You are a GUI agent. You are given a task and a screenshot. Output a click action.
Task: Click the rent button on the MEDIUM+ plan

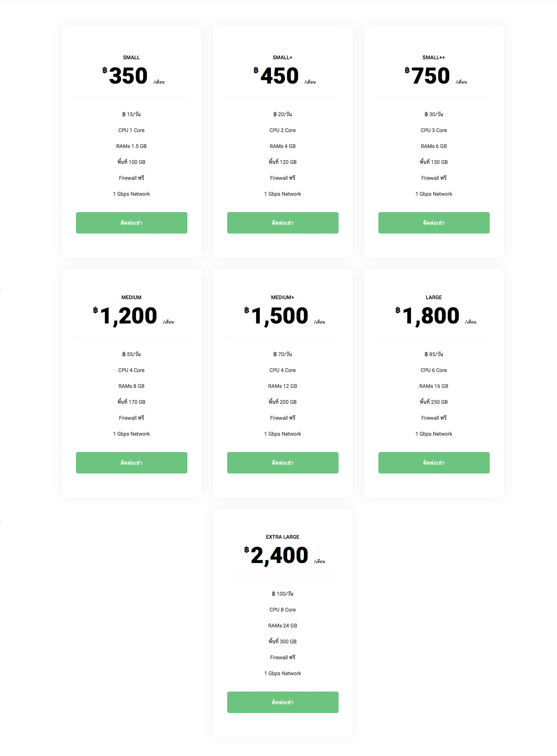282,463
